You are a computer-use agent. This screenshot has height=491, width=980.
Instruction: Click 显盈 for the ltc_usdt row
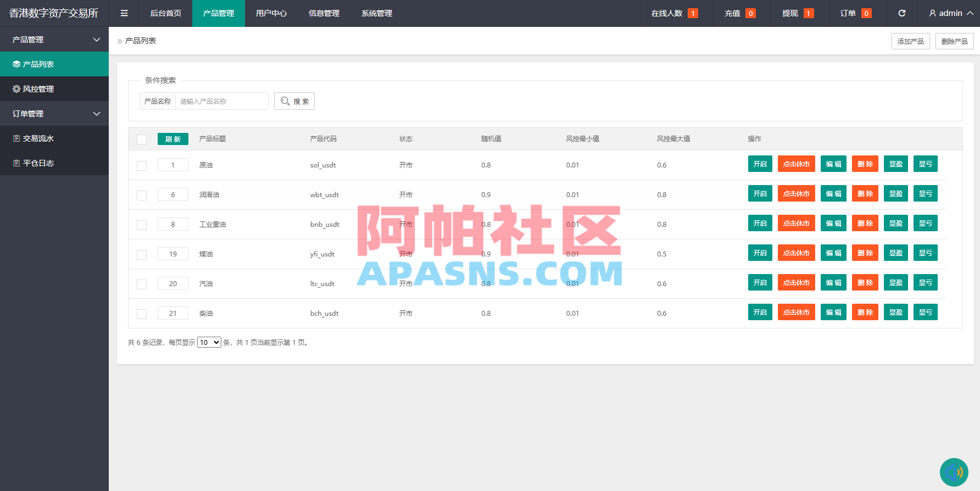[896, 282]
